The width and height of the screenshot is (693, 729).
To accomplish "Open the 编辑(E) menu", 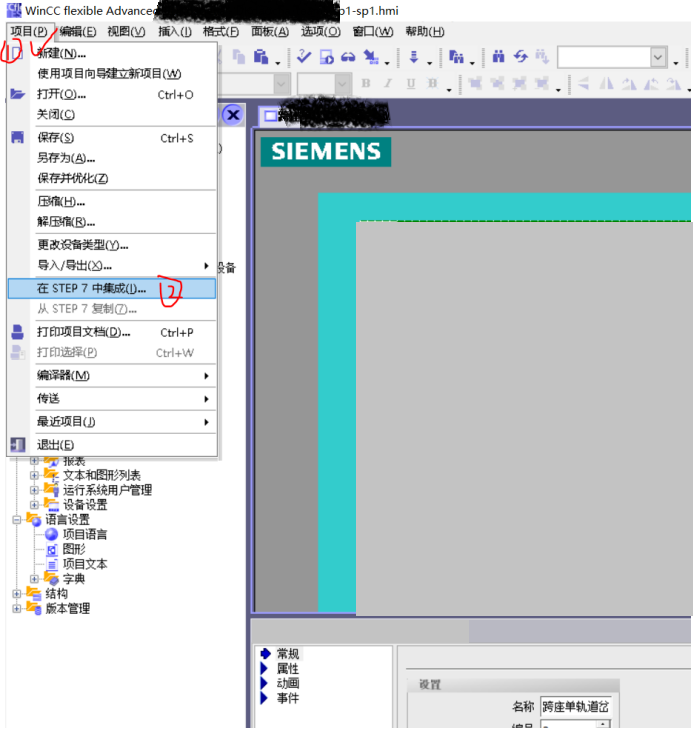I will pyautogui.click(x=78, y=32).
